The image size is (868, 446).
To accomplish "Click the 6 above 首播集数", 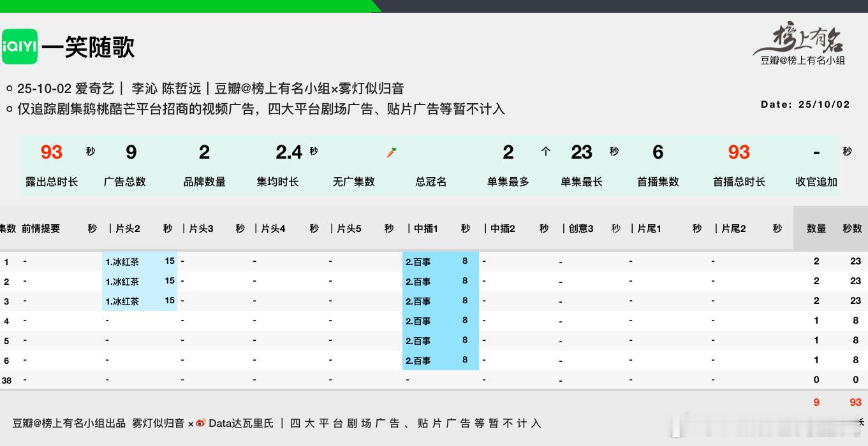I will pos(658,152).
